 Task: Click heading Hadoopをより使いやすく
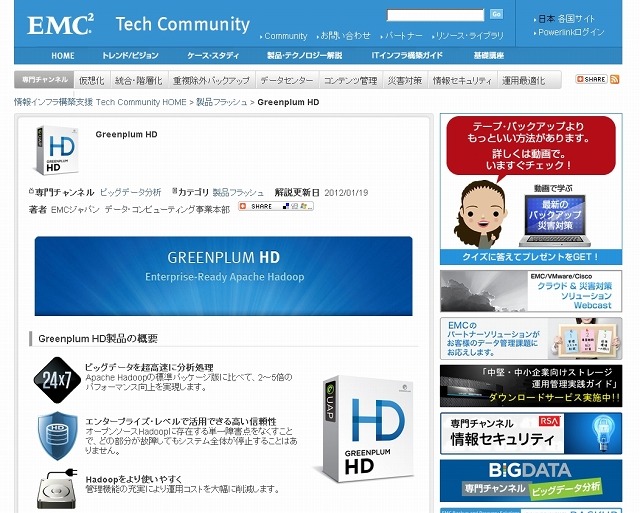[x=133, y=479]
